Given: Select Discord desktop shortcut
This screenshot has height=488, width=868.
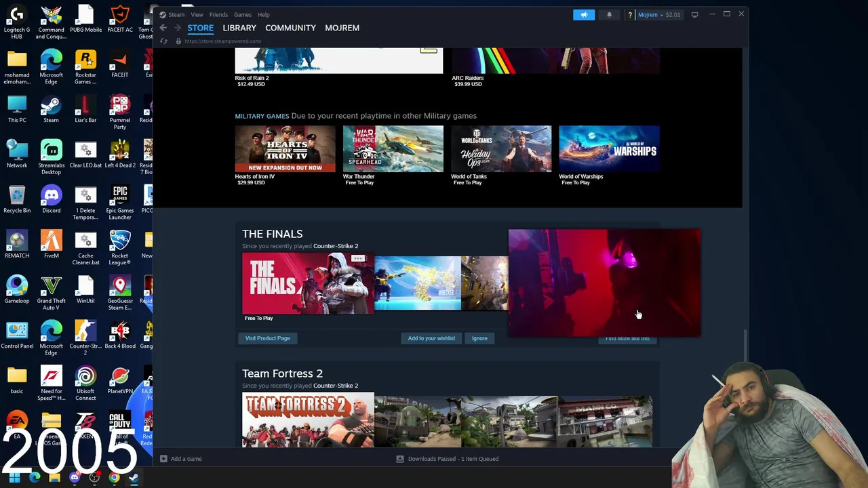Looking at the screenshot, I should tap(51, 200).
